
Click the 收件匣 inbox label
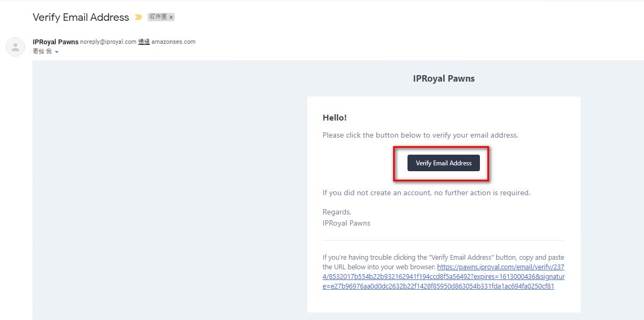(158, 17)
